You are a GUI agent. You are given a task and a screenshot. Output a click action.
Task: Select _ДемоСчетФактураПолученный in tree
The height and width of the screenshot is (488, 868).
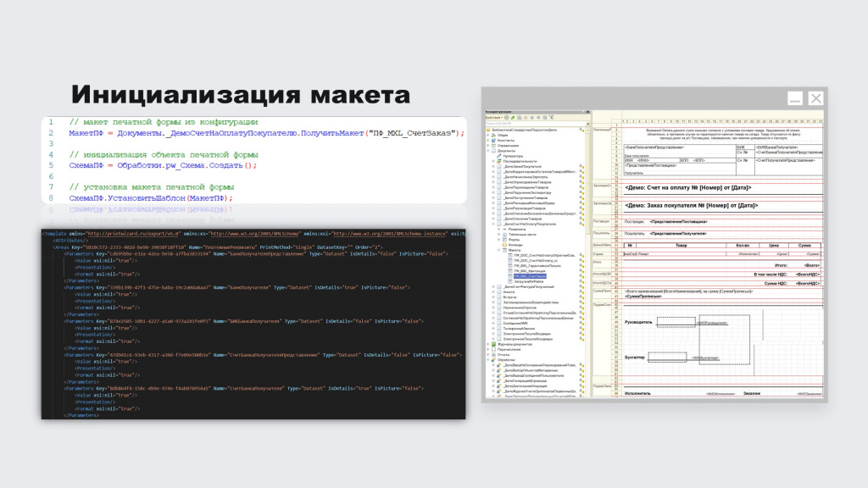[528, 286]
